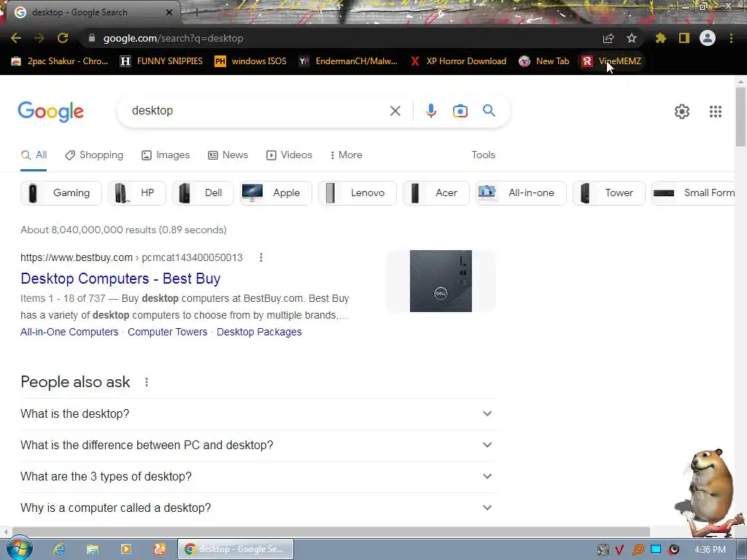Filter by the Dell chip
Viewport: 747px width, 560px height.
tap(203, 192)
